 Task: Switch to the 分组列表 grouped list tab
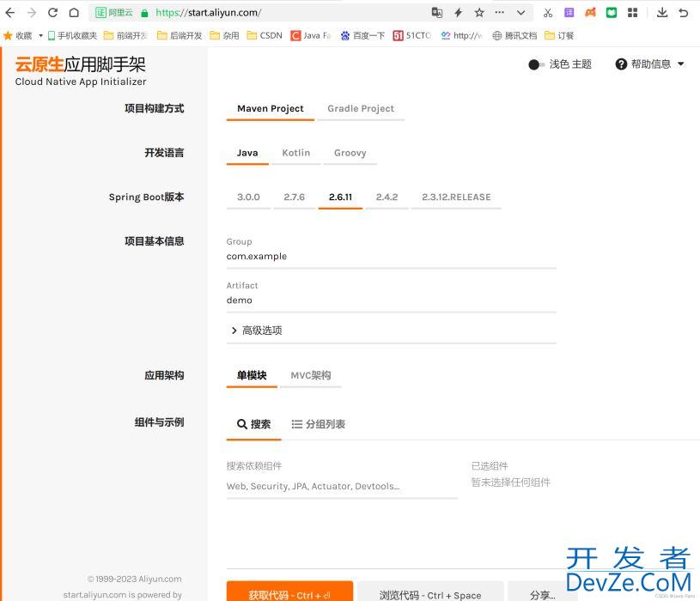[x=319, y=424]
